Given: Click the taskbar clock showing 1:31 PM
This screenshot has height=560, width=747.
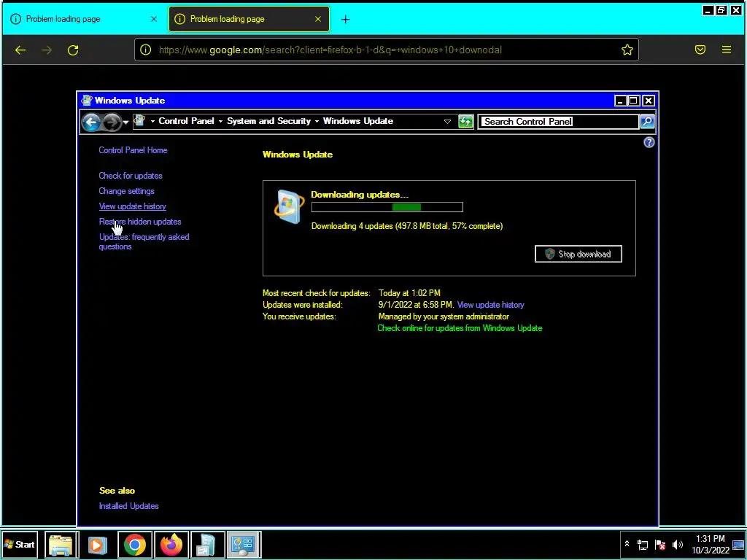Looking at the screenshot, I should (711, 544).
